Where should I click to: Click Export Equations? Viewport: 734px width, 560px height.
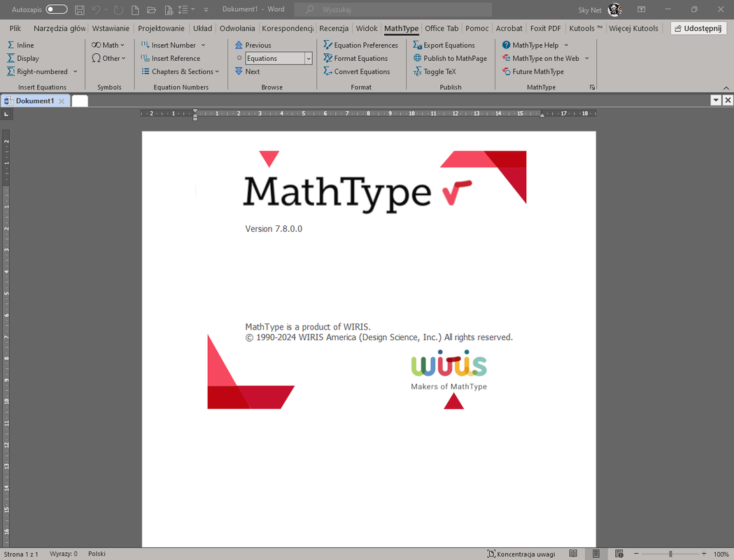point(444,45)
